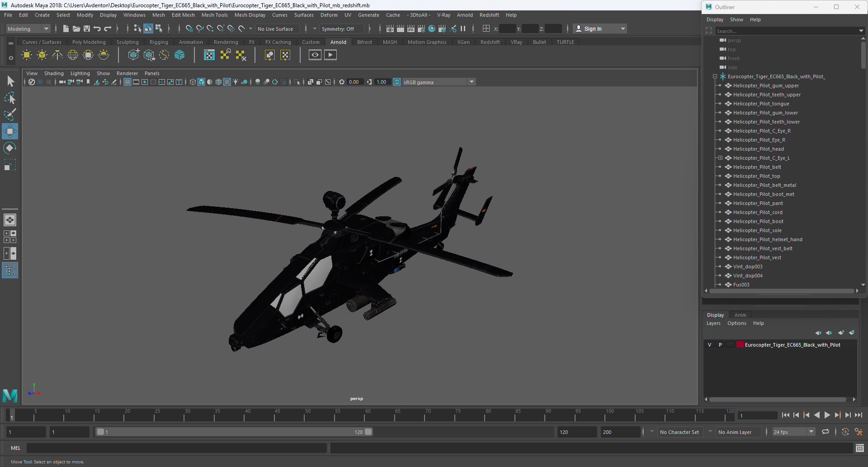The image size is (868, 467).
Task: Click the time range slider bar
Action: pos(234,432)
